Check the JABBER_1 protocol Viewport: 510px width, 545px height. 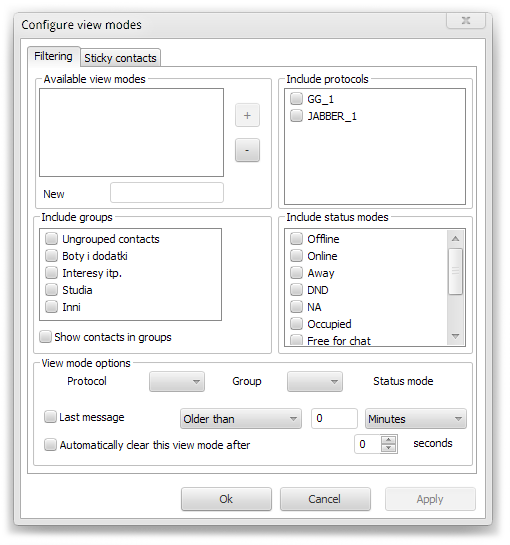tap(296, 116)
